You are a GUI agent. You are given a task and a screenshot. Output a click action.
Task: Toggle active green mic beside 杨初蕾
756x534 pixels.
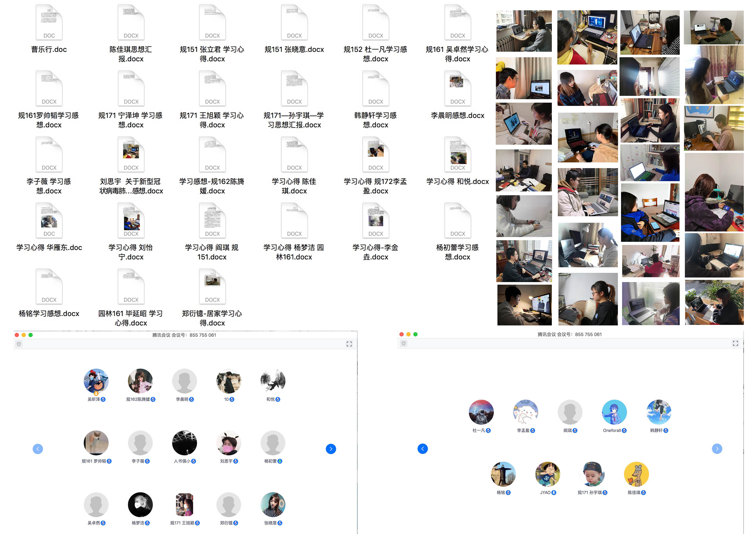(x=280, y=461)
